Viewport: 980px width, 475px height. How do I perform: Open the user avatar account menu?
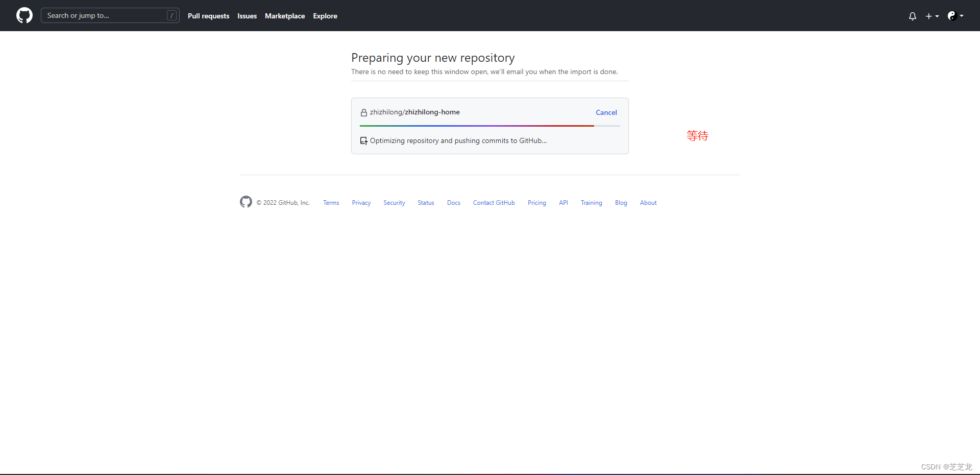pyautogui.click(x=955, y=16)
